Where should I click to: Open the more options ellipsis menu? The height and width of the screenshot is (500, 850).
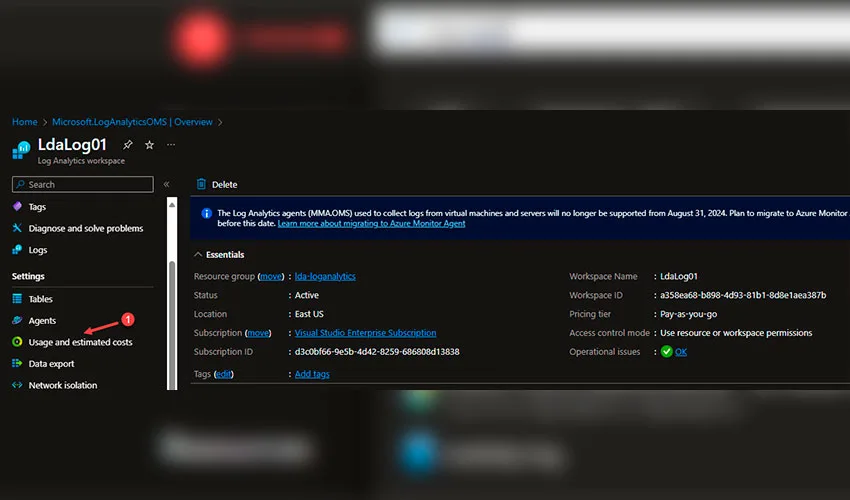(x=171, y=145)
